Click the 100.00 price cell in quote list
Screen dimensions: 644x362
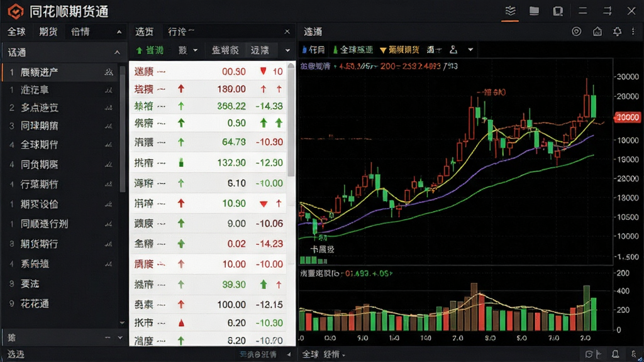tap(231, 305)
